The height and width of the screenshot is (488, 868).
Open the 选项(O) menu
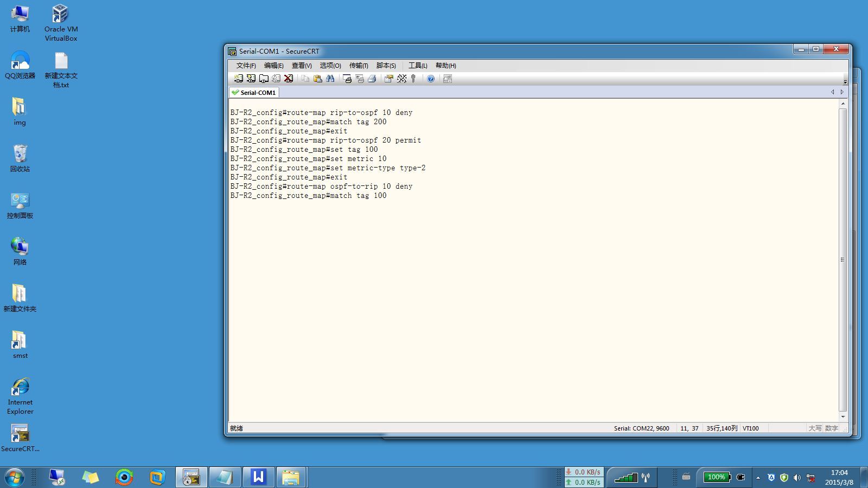(x=330, y=66)
